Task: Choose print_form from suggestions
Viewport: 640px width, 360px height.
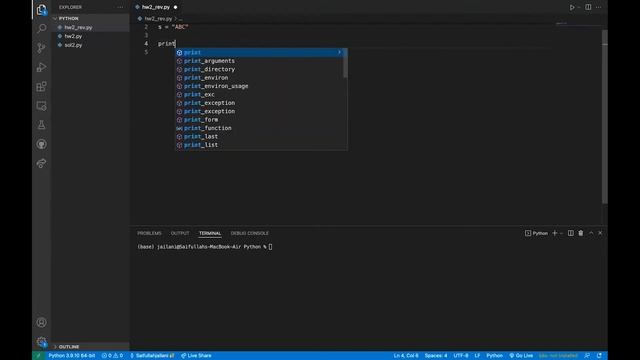Action: (260, 120)
